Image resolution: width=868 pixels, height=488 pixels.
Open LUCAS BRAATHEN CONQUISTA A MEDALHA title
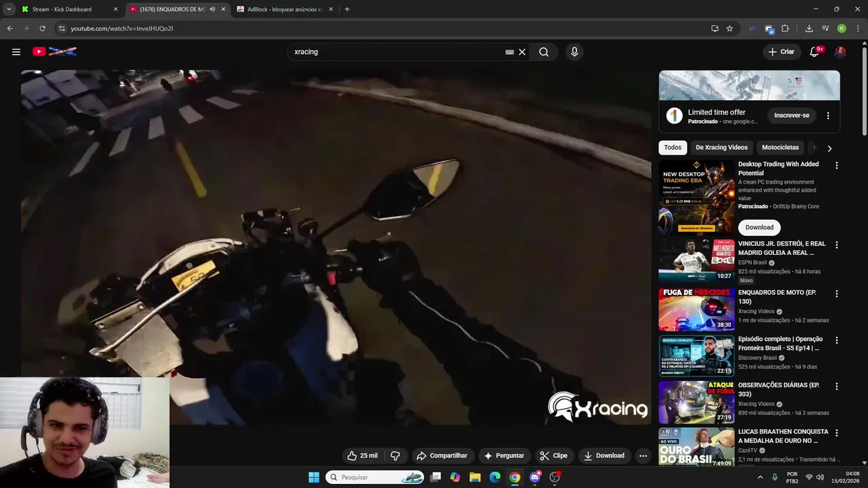783,436
